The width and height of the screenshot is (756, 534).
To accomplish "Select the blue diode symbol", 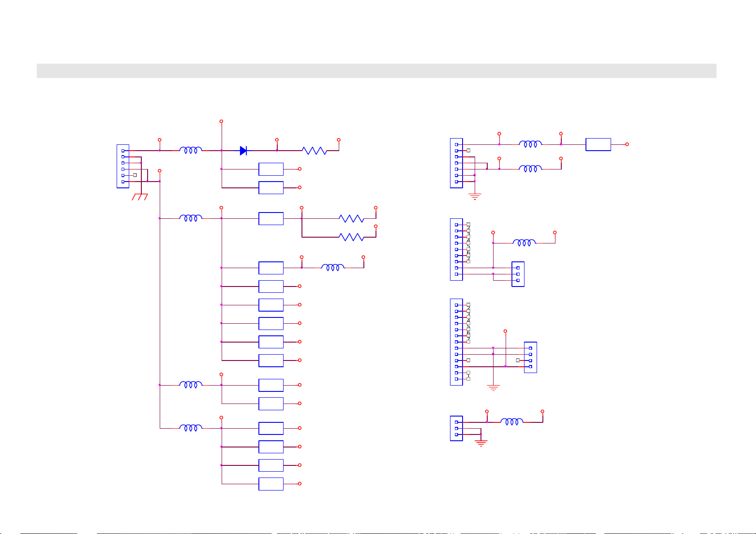I will coord(243,151).
